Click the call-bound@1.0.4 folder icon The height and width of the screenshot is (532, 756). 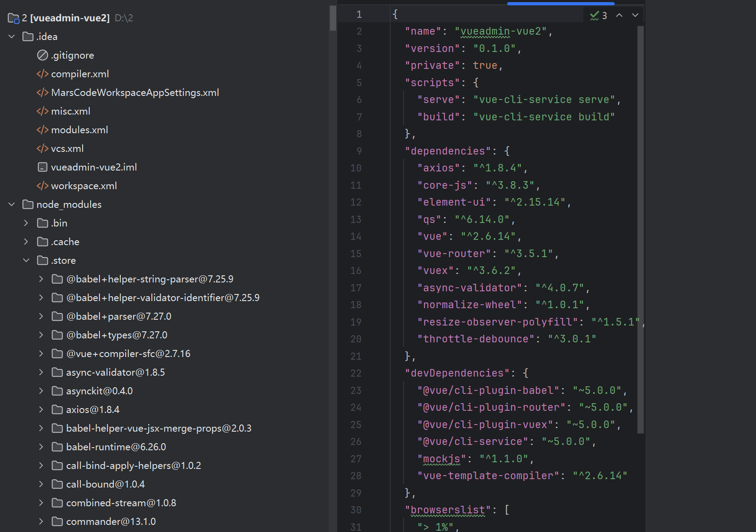coord(57,484)
